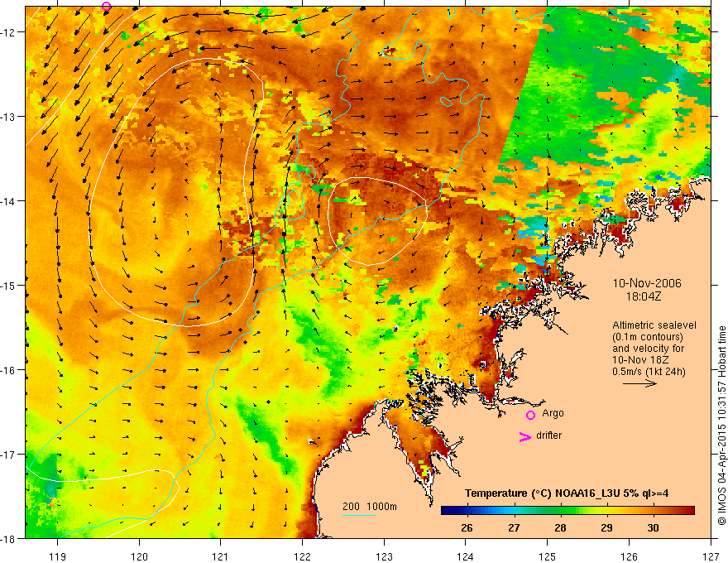Click the 121 longitude axis label

[221, 556]
